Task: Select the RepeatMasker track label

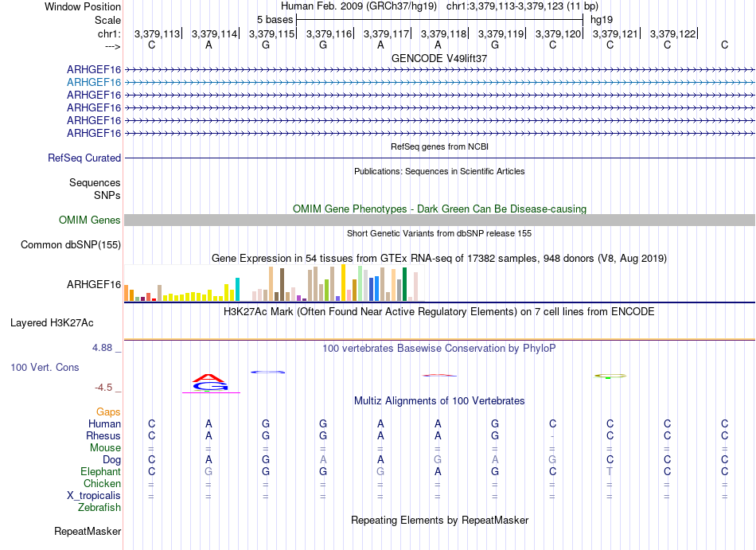Action: [x=88, y=531]
